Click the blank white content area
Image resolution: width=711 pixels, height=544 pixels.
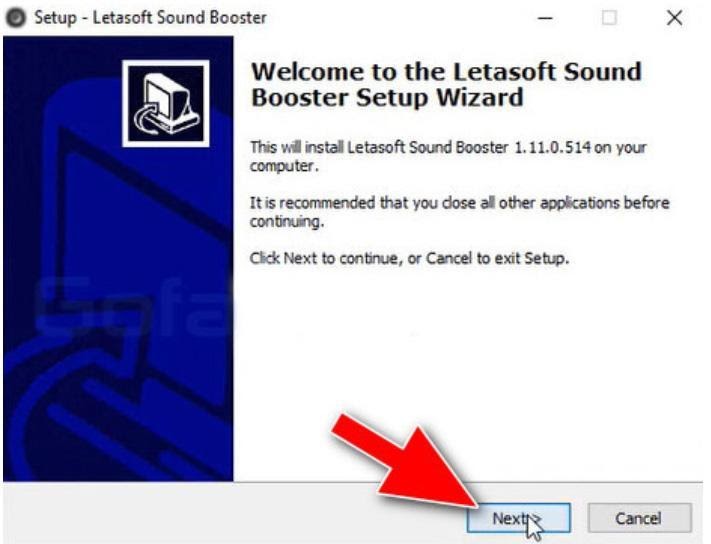point(467,363)
